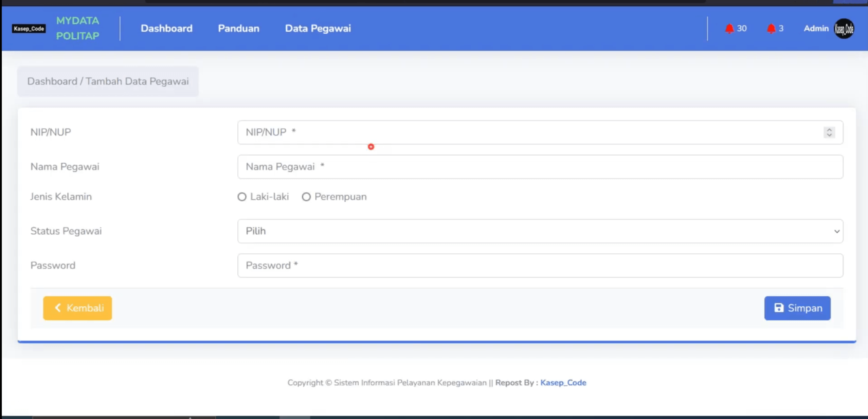Focus the NIP/NUP input field

point(540,132)
